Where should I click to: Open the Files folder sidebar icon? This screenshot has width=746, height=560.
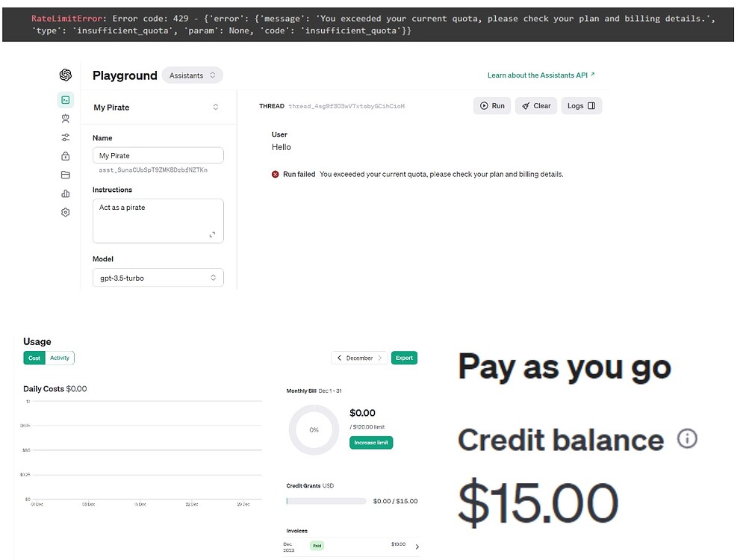point(66,175)
